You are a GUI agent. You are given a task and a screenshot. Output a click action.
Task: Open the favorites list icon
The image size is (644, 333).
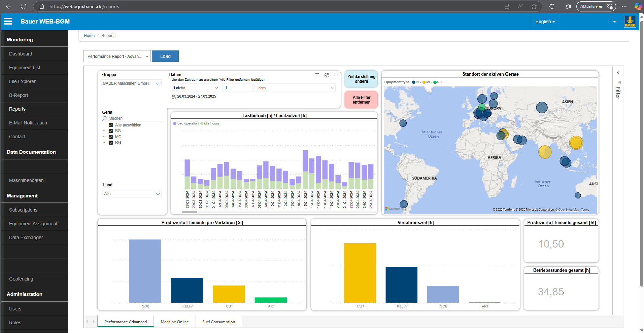click(568, 6)
